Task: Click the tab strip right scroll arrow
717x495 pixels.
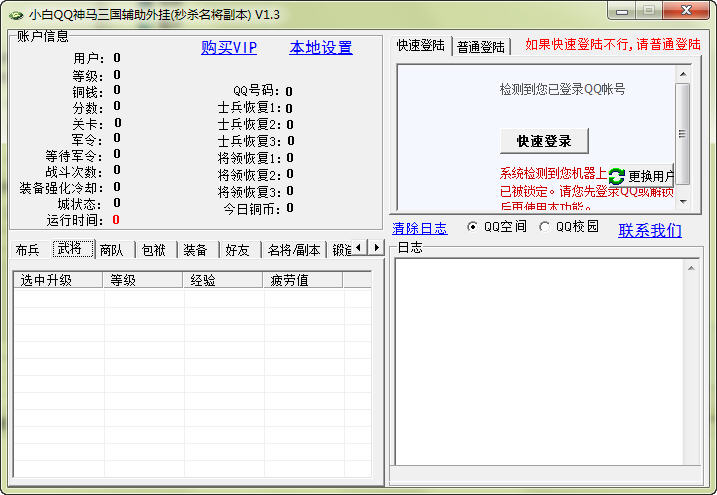Action: click(376, 247)
